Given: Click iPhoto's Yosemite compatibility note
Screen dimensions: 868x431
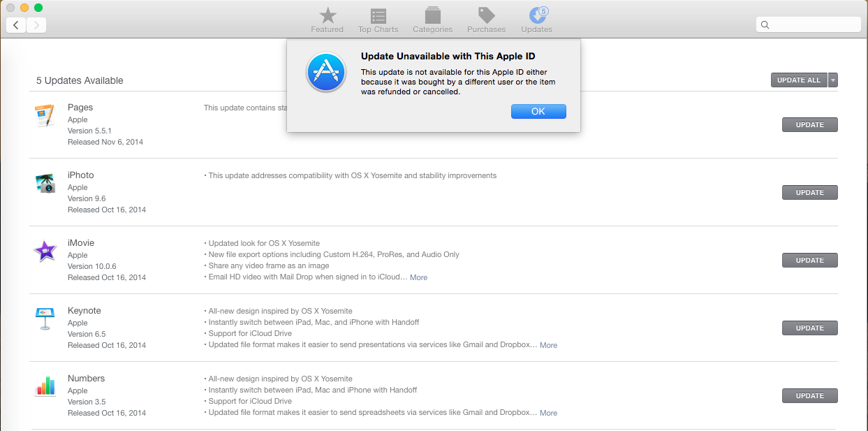Looking at the screenshot, I should (351, 175).
